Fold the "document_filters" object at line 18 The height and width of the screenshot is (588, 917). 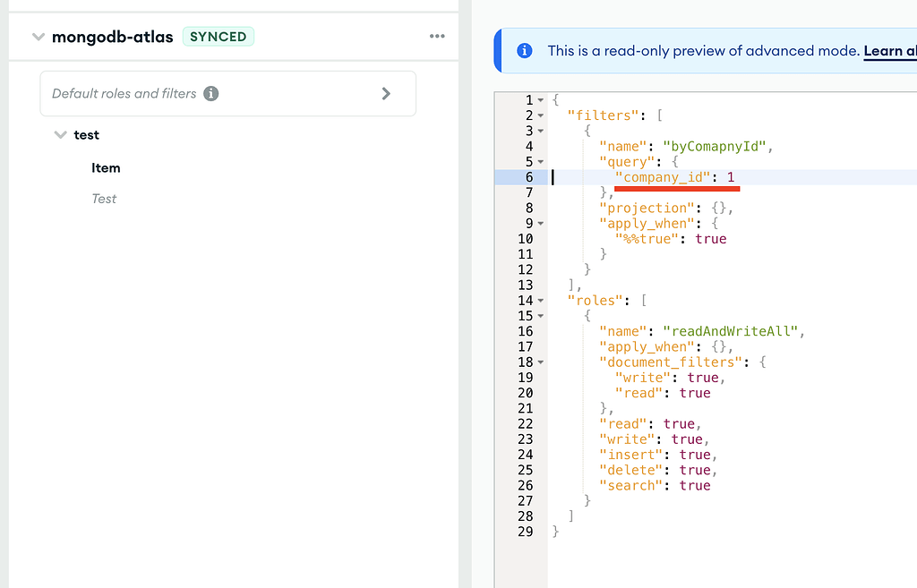(x=540, y=362)
